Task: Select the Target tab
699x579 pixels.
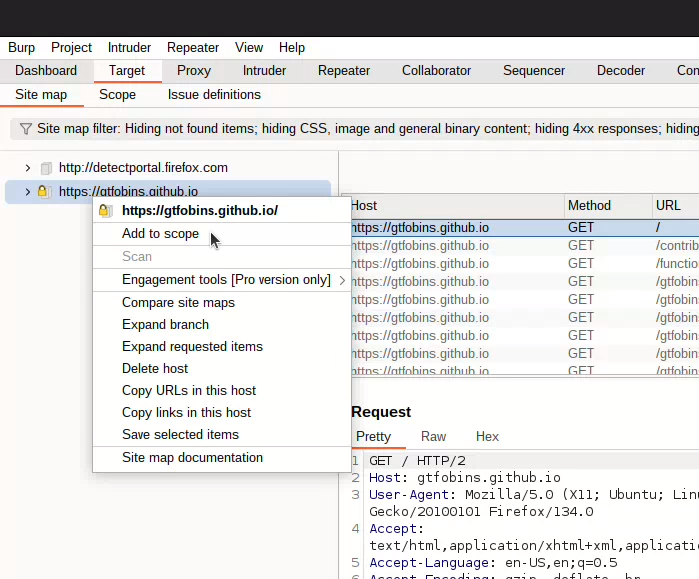Action: tap(127, 71)
